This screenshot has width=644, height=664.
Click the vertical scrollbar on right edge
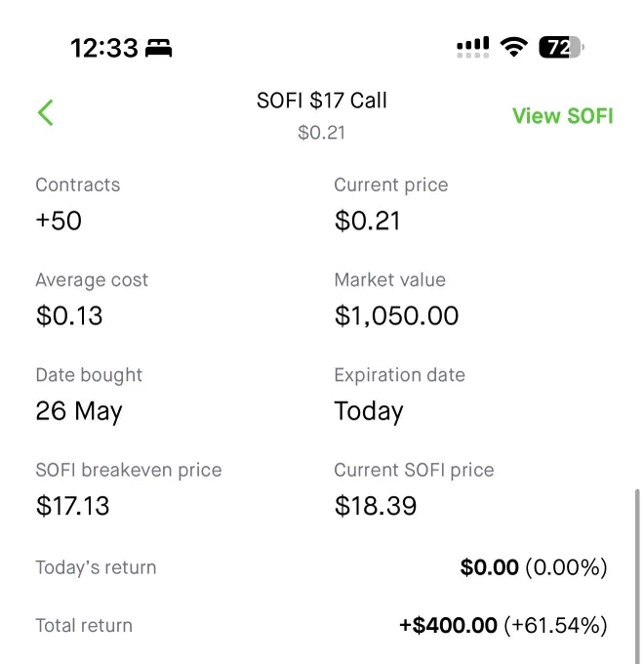click(637, 576)
